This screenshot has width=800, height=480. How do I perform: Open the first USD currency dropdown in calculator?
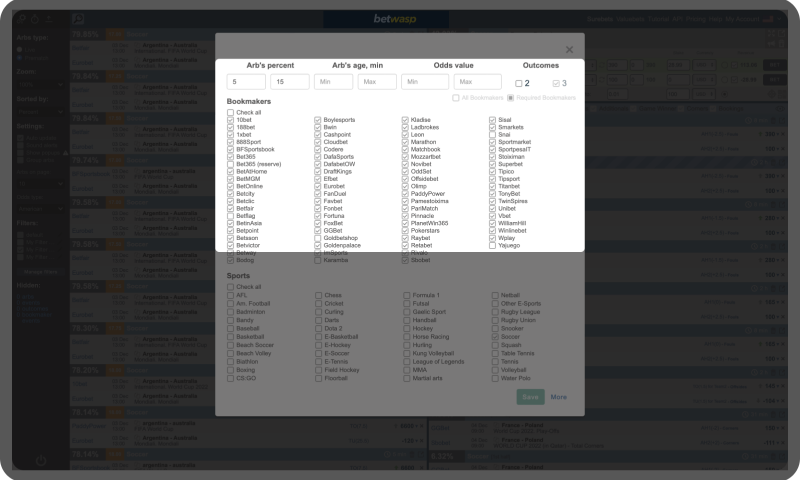tap(704, 65)
